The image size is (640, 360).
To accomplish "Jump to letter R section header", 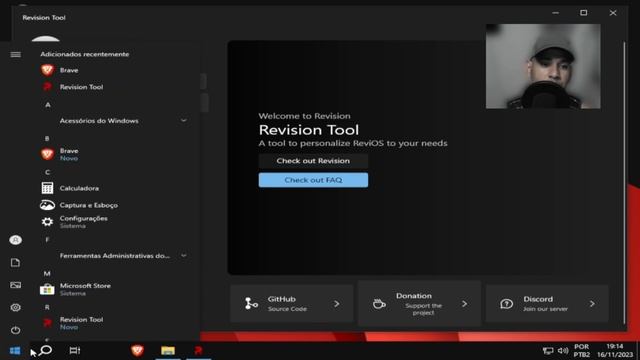I will click(47, 307).
